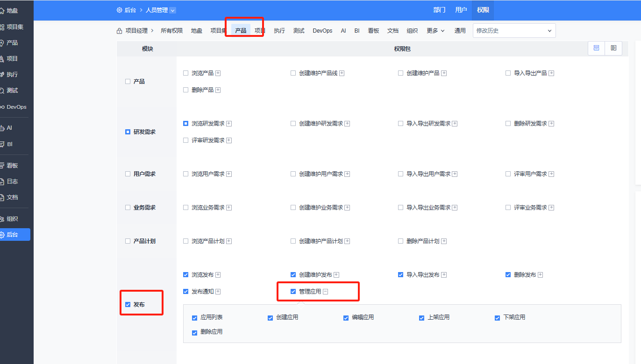Uncheck the 下架应用 checkbox

click(497, 318)
